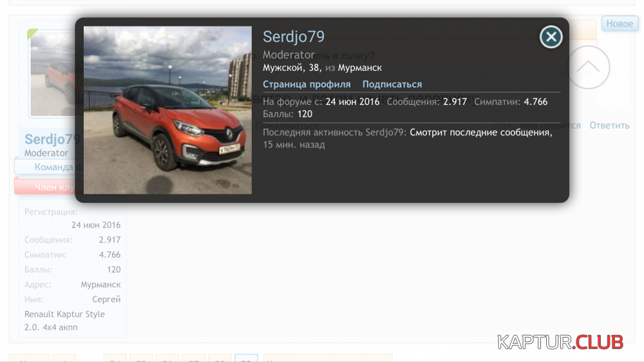Click the Serdjo79 heading in the popup
This screenshot has width=644, height=362.
pos(294,37)
